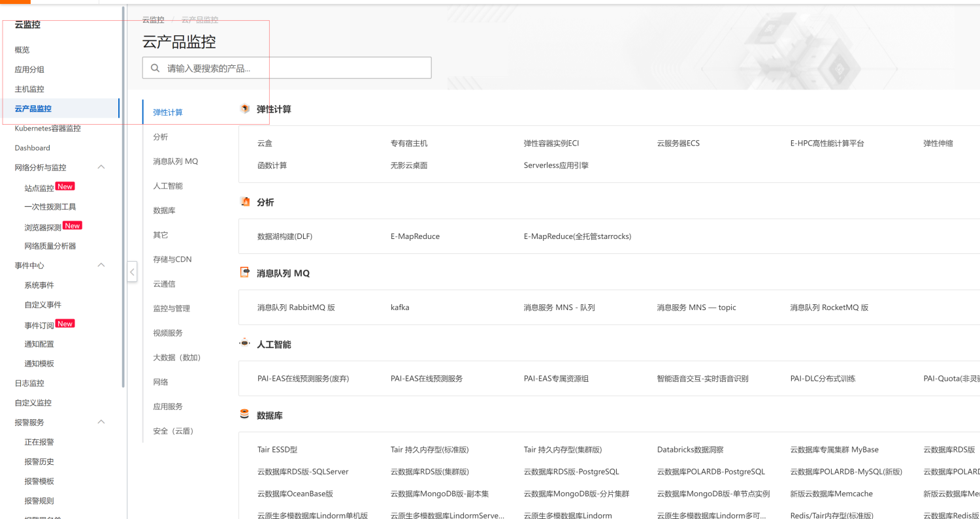The width and height of the screenshot is (980, 519).
Task: Click the 弹性计算 section header icon
Action: tap(245, 109)
